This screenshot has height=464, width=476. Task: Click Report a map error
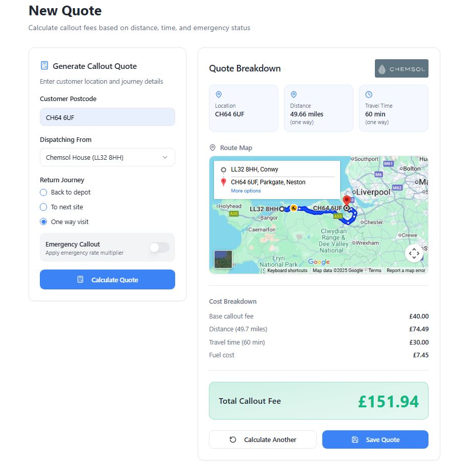pyautogui.click(x=405, y=270)
